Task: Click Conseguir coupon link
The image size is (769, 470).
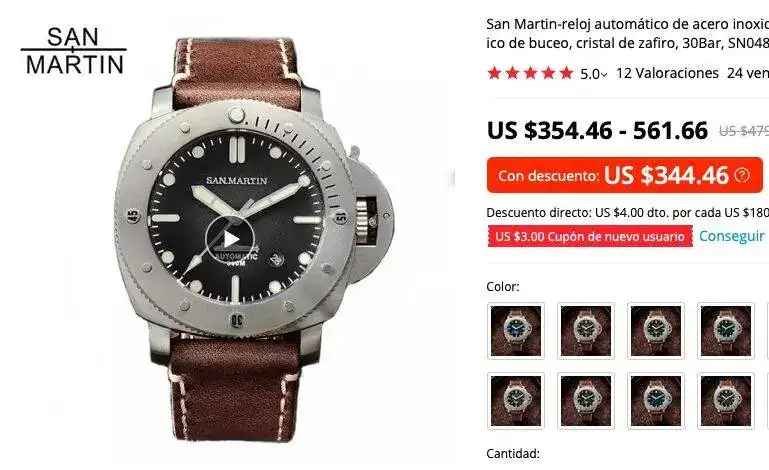Action: point(732,236)
